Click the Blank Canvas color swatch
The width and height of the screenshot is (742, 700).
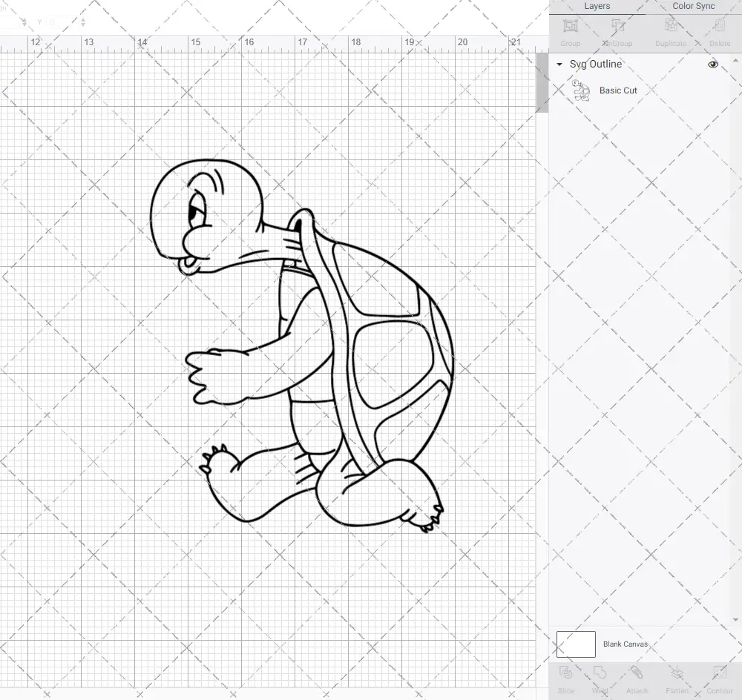(576, 644)
